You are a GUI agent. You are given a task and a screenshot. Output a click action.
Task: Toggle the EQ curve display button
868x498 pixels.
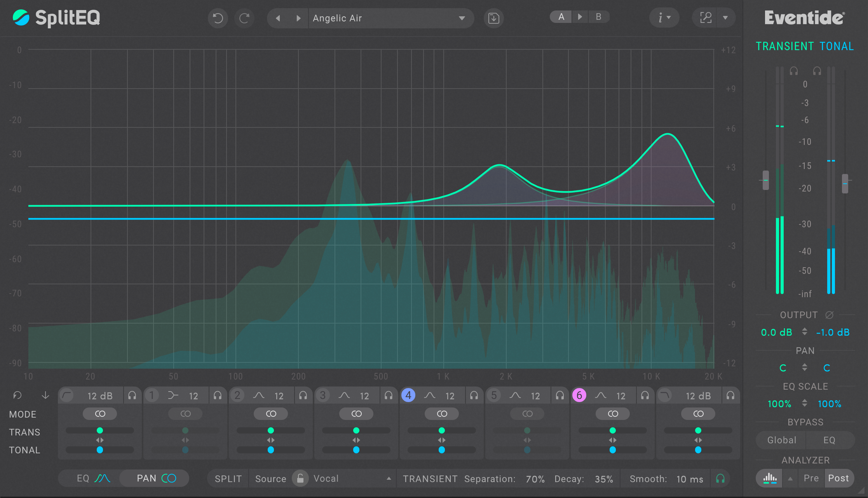click(x=88, y=478)
